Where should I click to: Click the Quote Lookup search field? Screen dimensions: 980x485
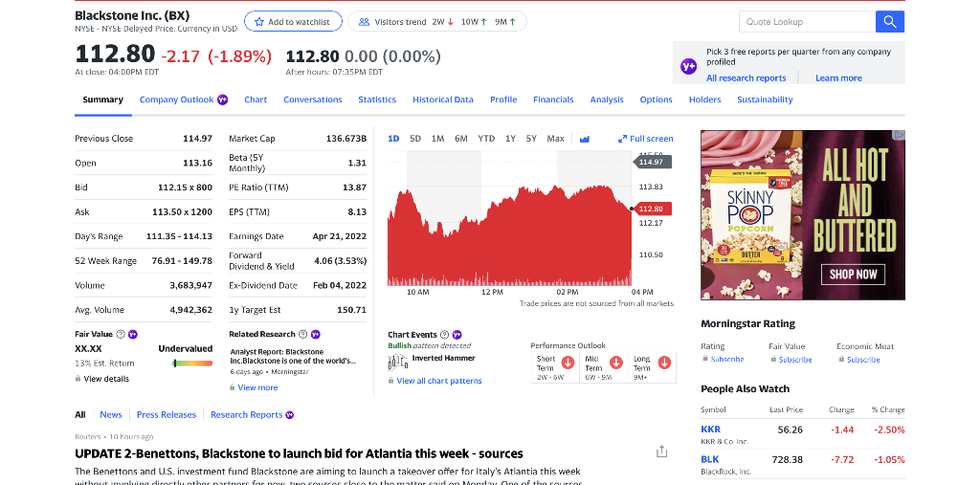point(807,21)
